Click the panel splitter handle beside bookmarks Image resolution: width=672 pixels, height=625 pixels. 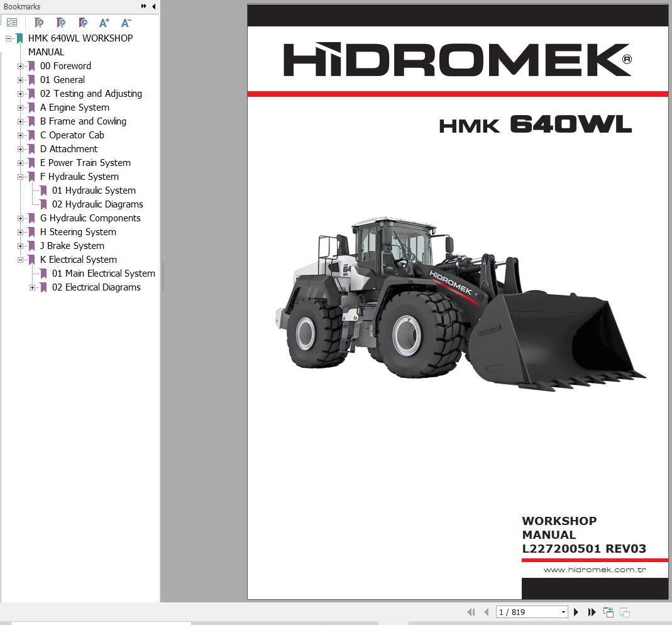(163, 277)
